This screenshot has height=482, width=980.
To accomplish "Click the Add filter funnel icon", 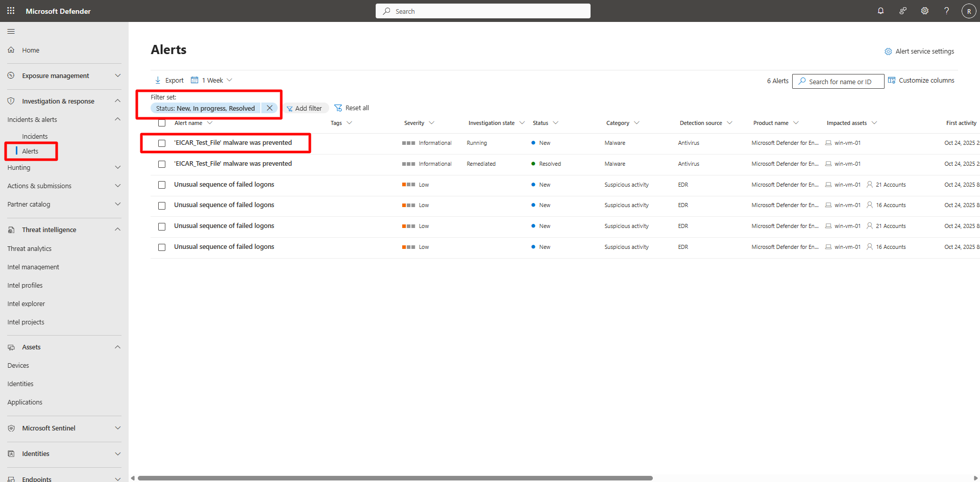I will coord(289,109).
